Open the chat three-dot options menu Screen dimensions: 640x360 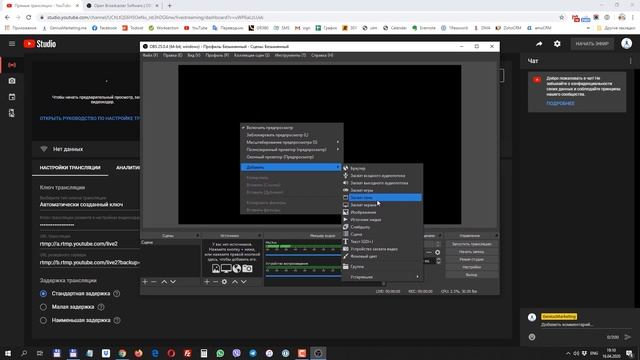click(x=631, y=61)
